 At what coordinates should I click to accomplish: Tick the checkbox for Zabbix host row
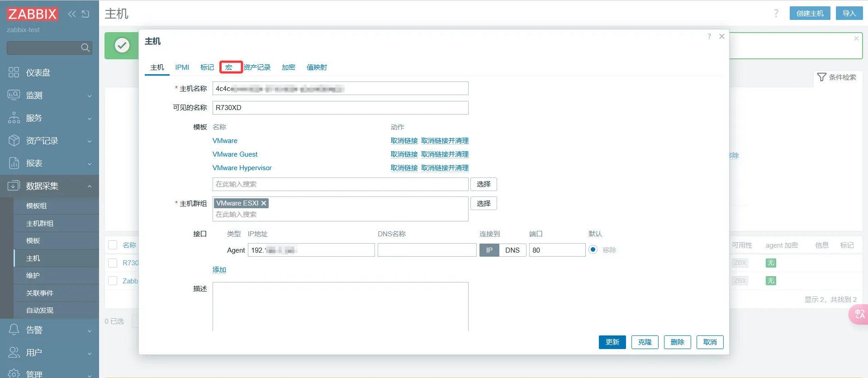(x=113, y=281)
